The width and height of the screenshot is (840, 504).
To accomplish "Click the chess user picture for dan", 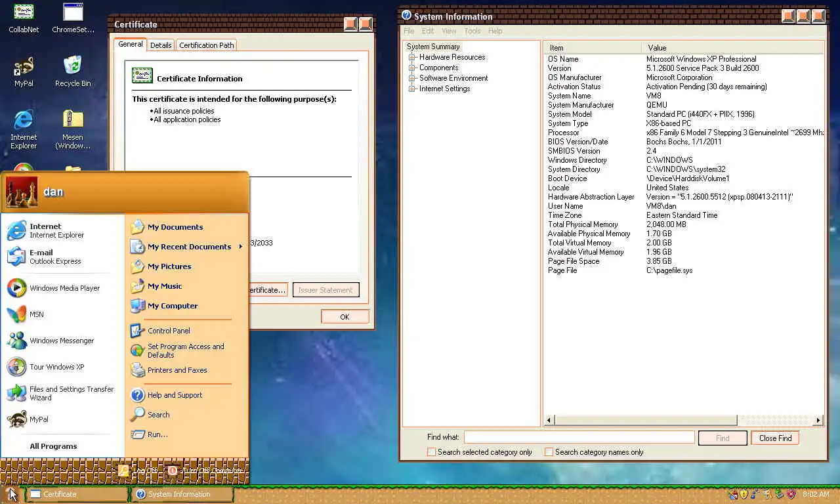I will [22, 192].
